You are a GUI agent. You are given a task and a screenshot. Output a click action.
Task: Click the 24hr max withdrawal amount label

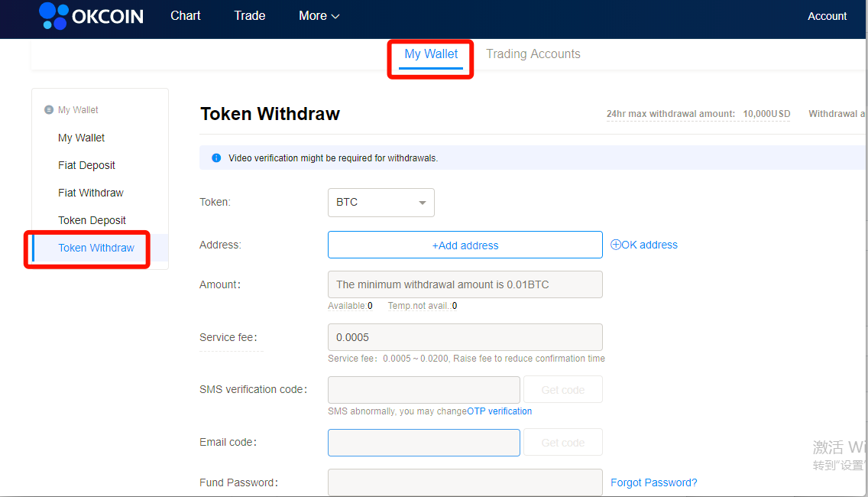click(x=670, y=114)
